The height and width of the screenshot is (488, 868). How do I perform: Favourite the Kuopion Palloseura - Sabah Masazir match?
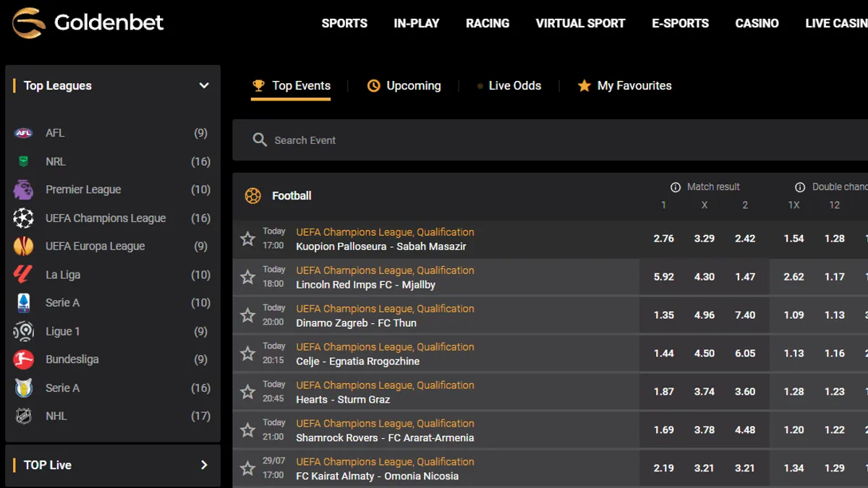[x=247, y=239]
